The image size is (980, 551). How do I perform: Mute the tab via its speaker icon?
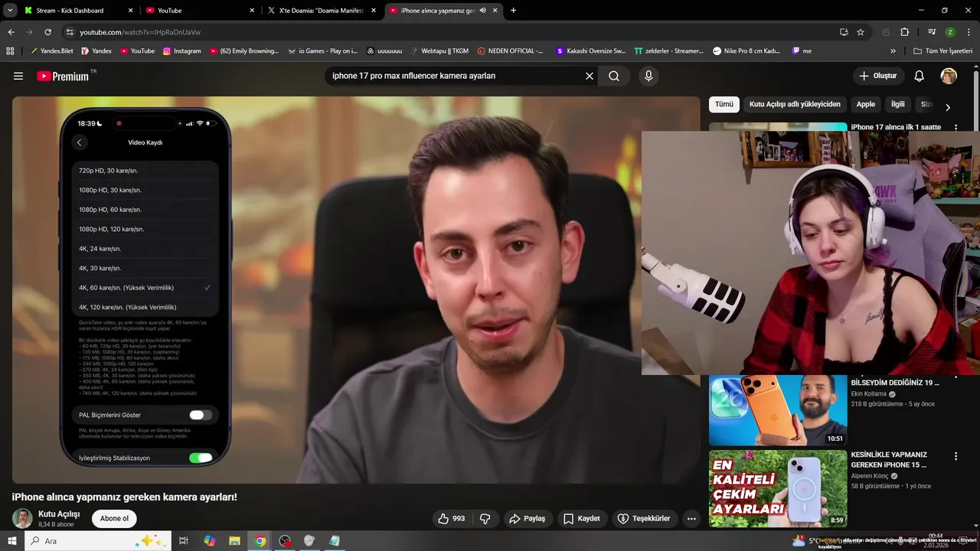[x=482, y=11]
